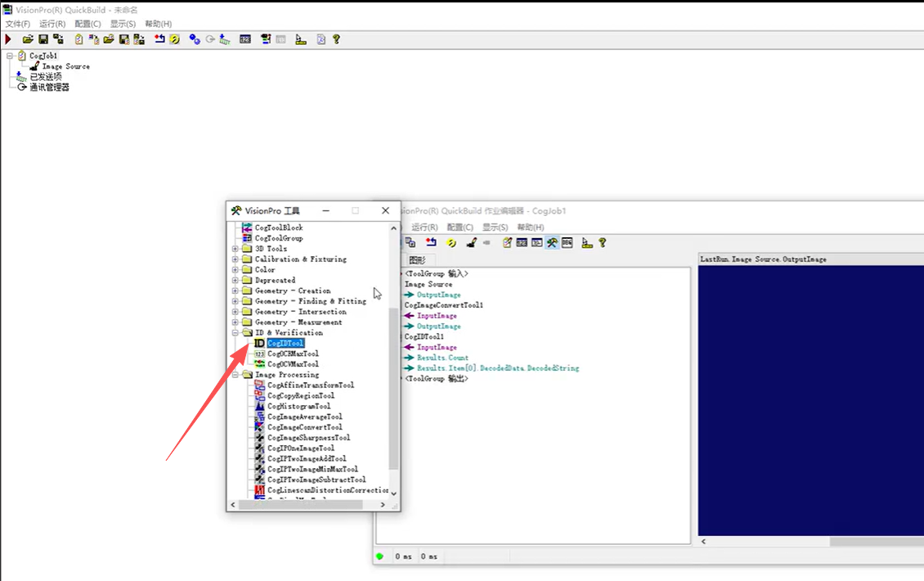The height and width of the screenshot is (581, 924).
Task: Click the clipboard new job icon in main toolbar
Action: tap(78, 39)
